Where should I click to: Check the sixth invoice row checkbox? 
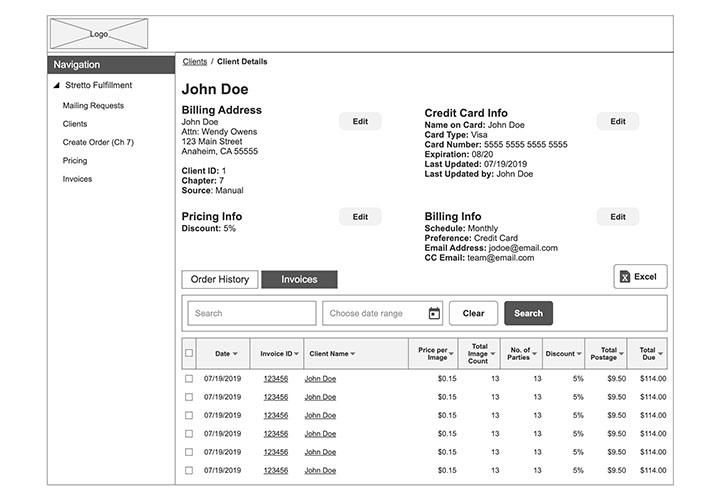(x=189, y=471)
